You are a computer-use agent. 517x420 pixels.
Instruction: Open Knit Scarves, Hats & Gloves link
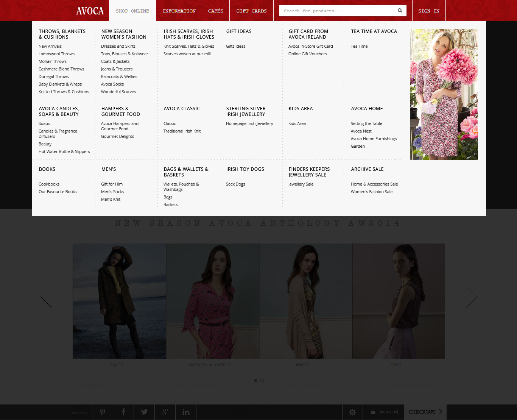[189, 46]
